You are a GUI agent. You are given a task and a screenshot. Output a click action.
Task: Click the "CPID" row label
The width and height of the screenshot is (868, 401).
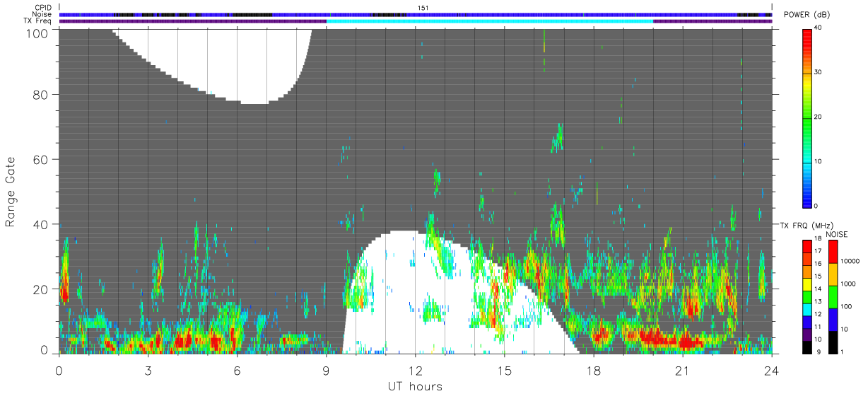coord(43,8)
